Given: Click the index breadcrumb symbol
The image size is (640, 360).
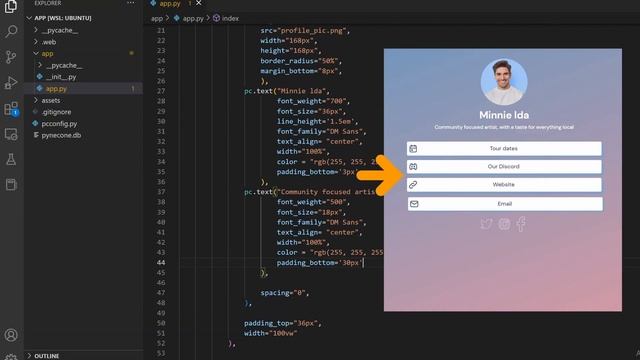Looking at the screenshot, I should pyautogui.click(x=230, y=18).
